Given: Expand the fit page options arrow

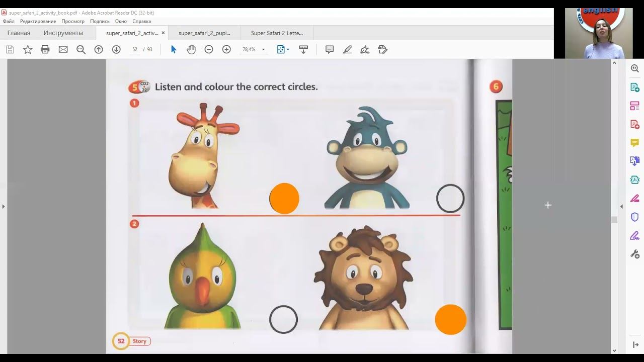Looking at the screenshot, I should coord(288,50).
